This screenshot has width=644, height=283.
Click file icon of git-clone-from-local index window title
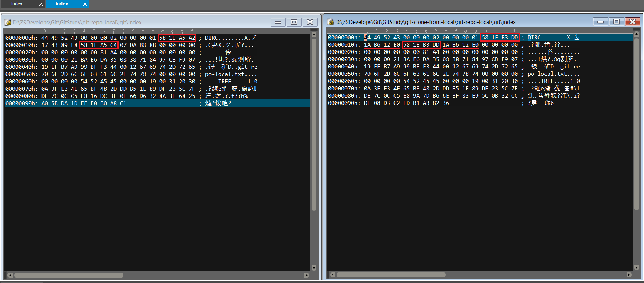(x=330, y=22)
